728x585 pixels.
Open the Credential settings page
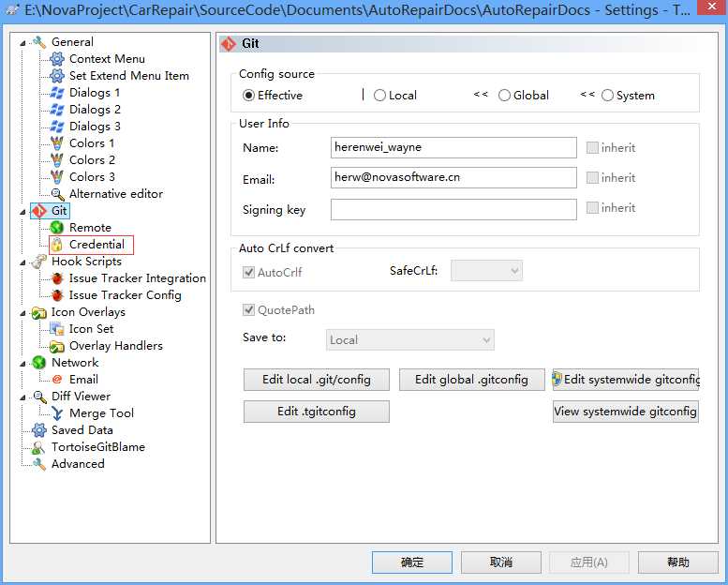(97, 245)
